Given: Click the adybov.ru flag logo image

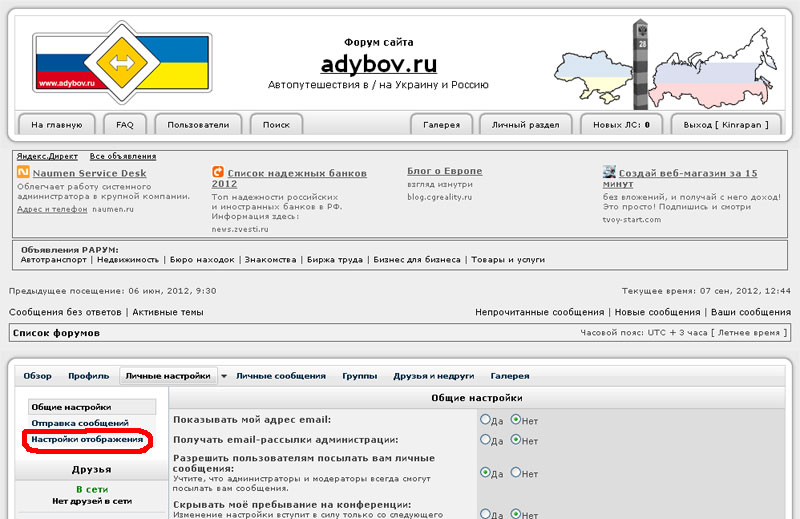Looking at the screenshot, I should (122, 62).
